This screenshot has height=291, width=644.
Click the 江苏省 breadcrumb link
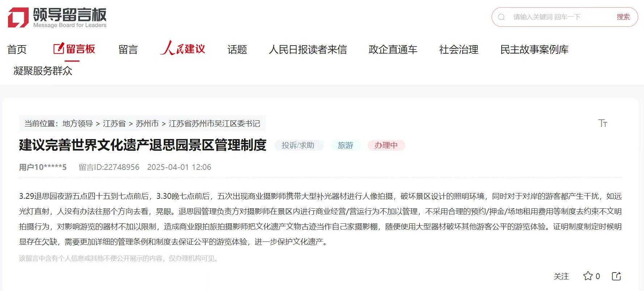114,124
